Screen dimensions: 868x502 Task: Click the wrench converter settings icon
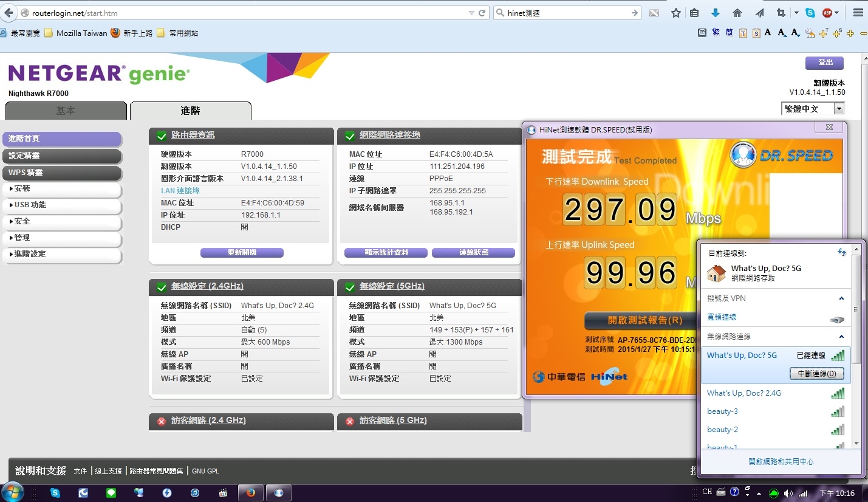point(810,33)
